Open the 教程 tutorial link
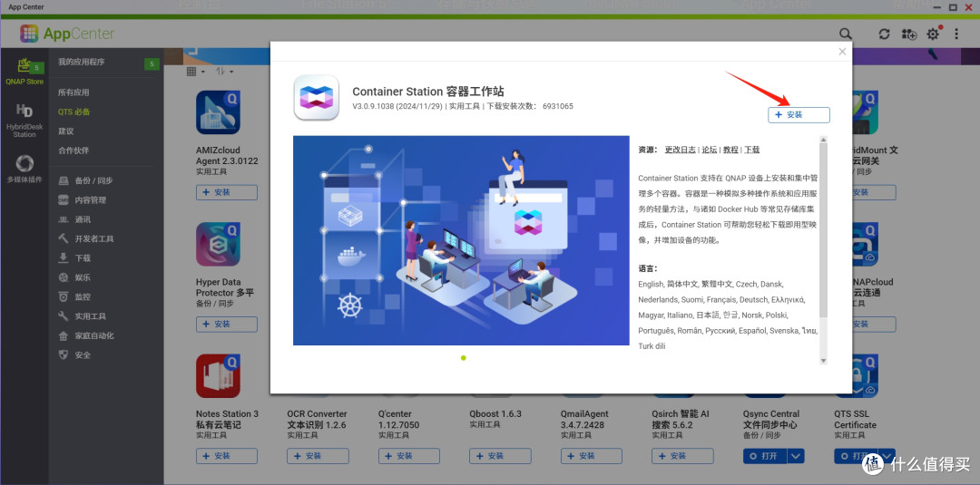This screenshot has width=980, height=485. click(730, 150)
